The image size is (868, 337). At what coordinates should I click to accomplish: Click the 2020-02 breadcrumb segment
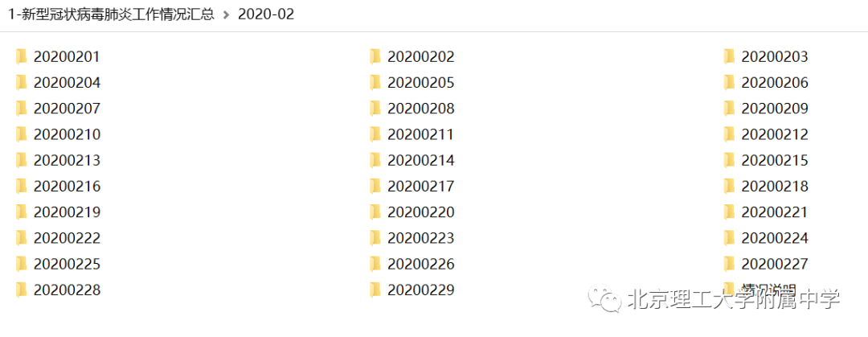(x=266, y=15)
